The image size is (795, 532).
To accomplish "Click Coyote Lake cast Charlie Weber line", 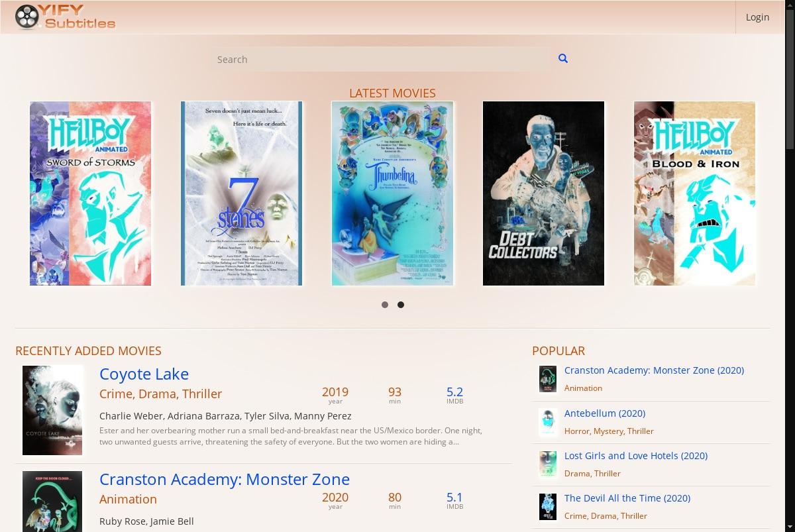I will tap(225, 416).
